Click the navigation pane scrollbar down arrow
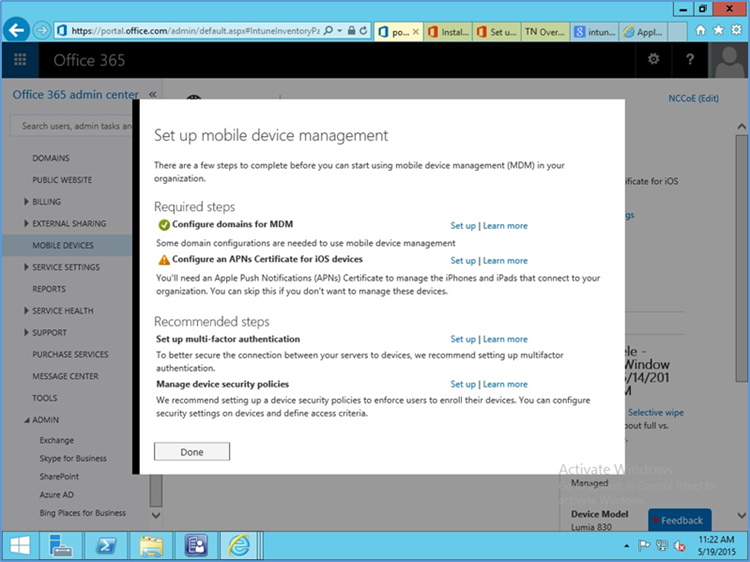 (x=156, y=516)
